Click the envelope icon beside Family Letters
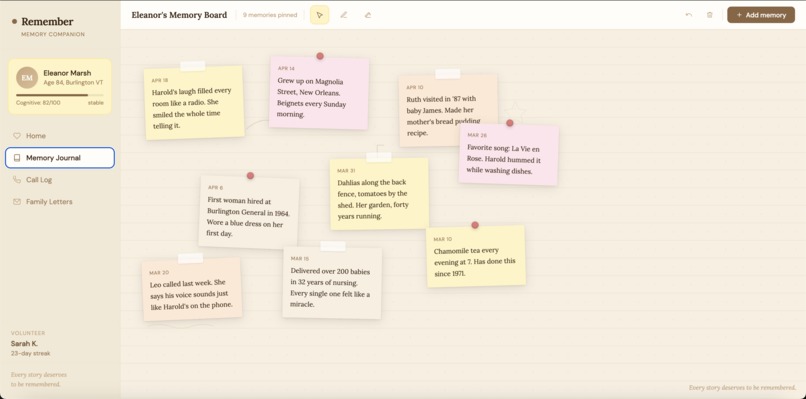 tap(16, 202)
